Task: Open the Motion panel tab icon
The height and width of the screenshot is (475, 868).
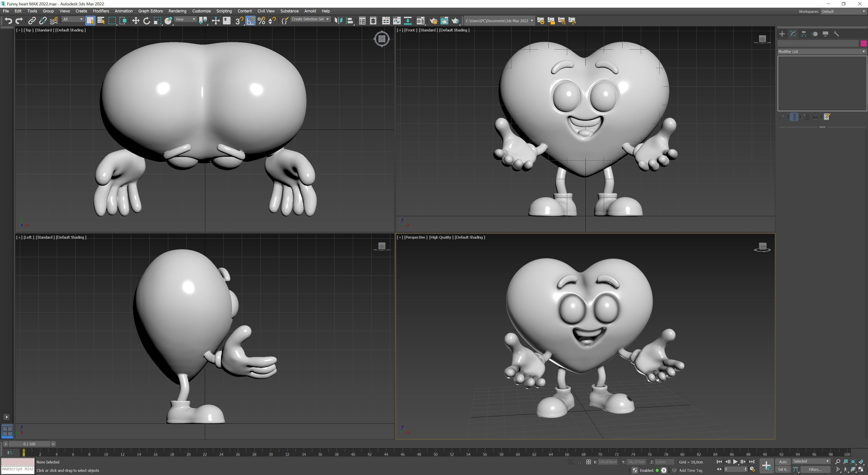Action: (x=815, y=34)
